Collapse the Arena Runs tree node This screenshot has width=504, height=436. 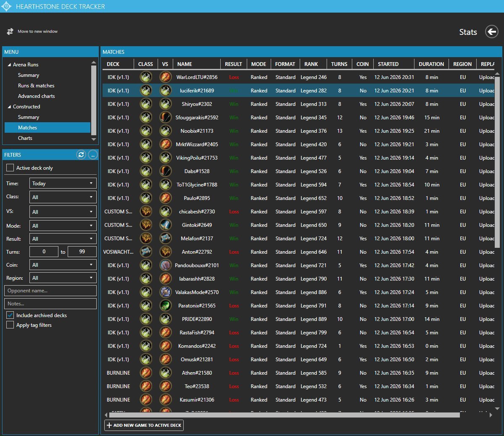pos(9,65)
